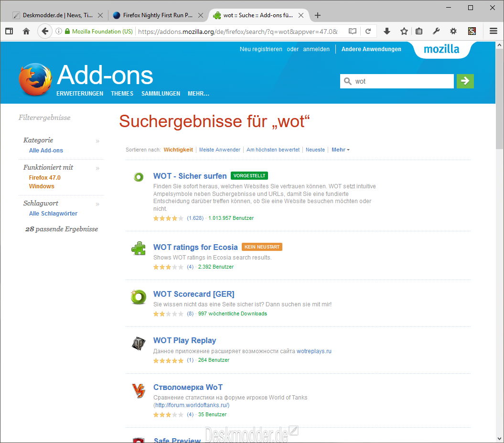
Task: Switch to Firefox Nightly First Run tab
Action: pos(158,15)
